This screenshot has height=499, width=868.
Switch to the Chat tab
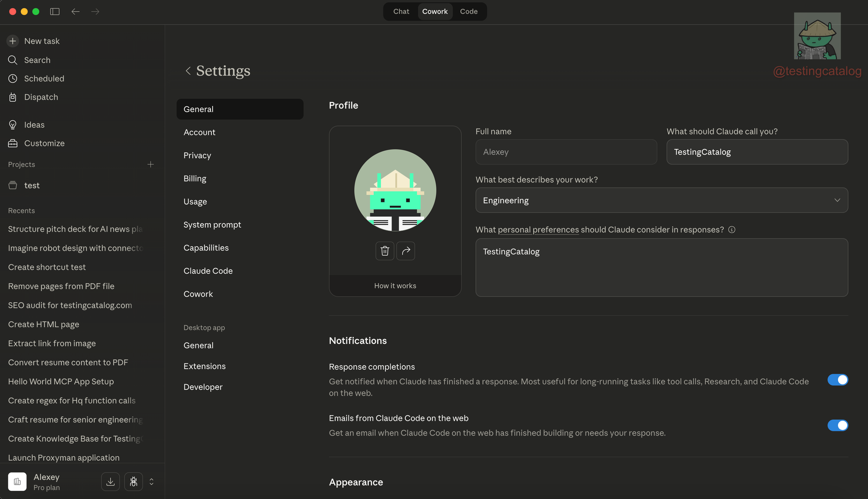401,12
